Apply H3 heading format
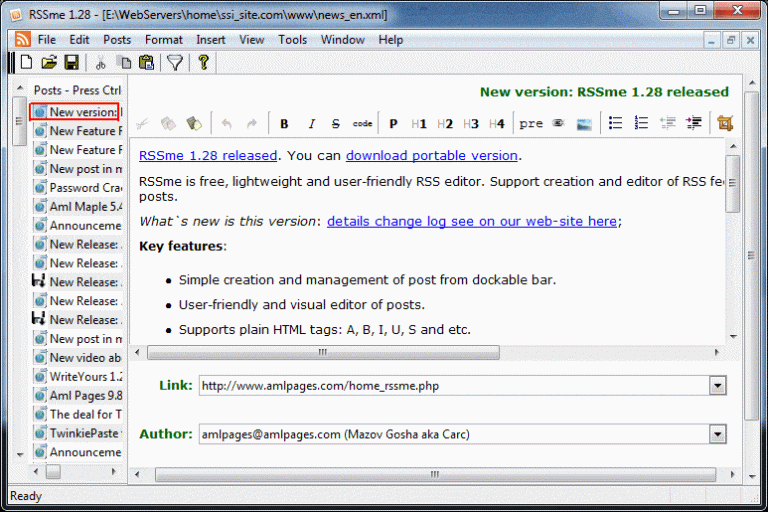 [x=471, y=124]
